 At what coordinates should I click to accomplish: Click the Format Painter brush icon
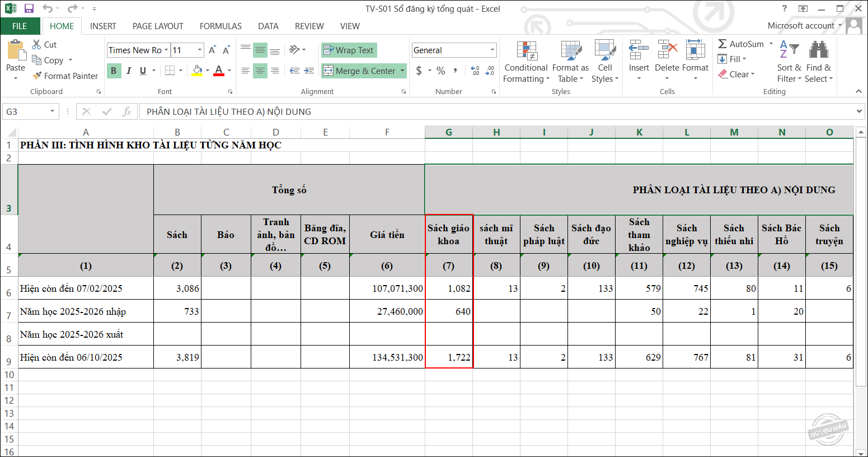point(37,76)
